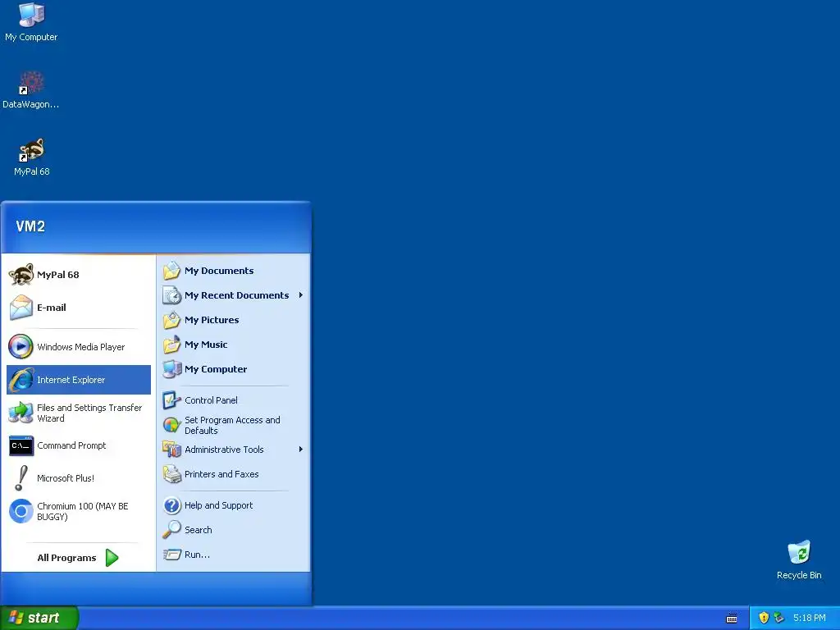The width and height of the screenshot is (840, 630).
Task: Click the My Pictures folder icon
Action: click(x=171, y=320)
